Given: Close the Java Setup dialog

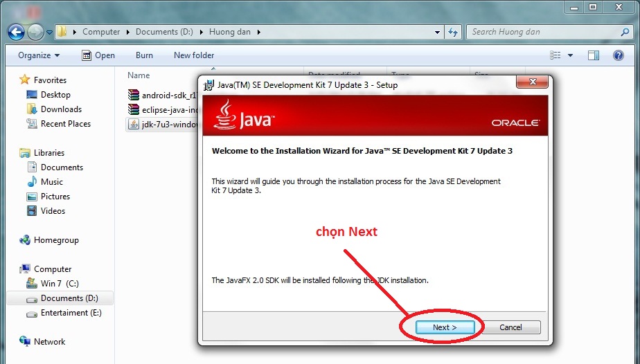Looking at the screenshot, I should coord(532,82).
